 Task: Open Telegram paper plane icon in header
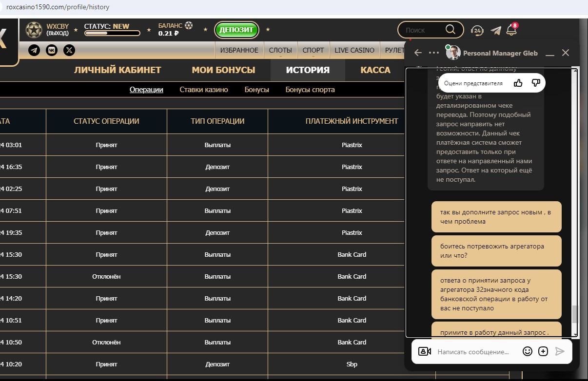[x=496, y=30]
